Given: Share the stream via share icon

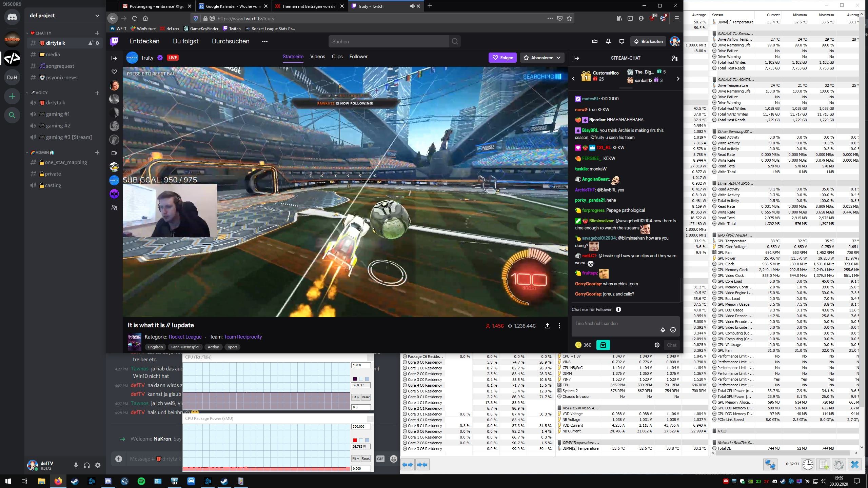Looking at the screenshot, I should click(547, 326).
